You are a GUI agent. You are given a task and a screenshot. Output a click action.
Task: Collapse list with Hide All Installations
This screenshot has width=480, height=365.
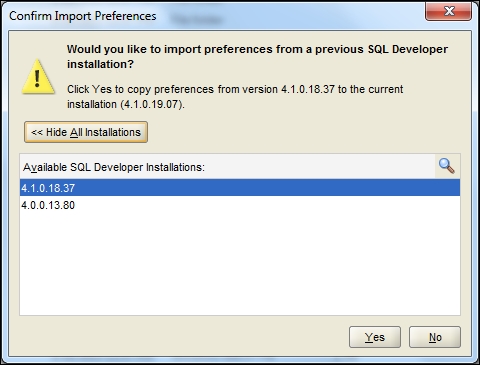point(86,132)
